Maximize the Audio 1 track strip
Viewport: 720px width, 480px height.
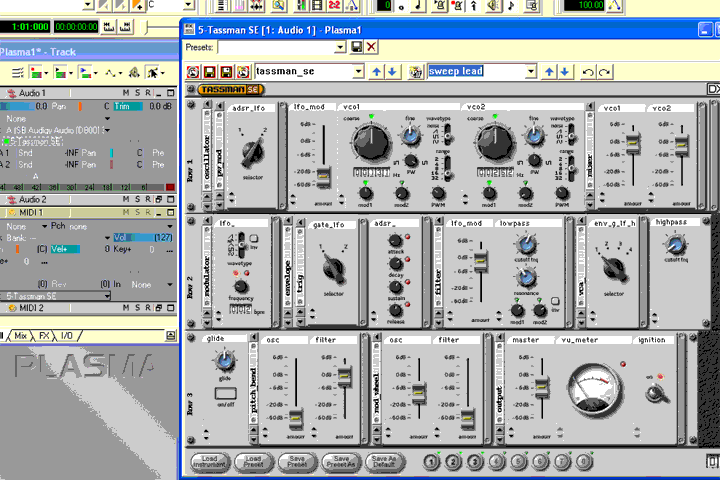pos(170,93)
